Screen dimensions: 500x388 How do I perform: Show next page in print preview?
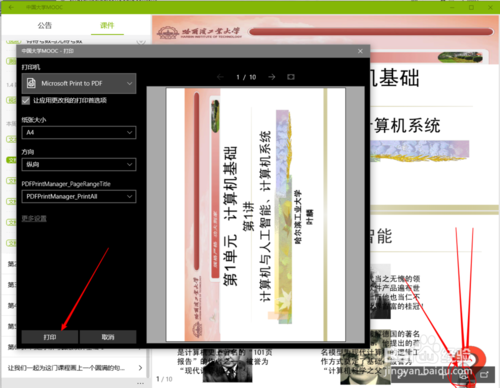[272, 77]
